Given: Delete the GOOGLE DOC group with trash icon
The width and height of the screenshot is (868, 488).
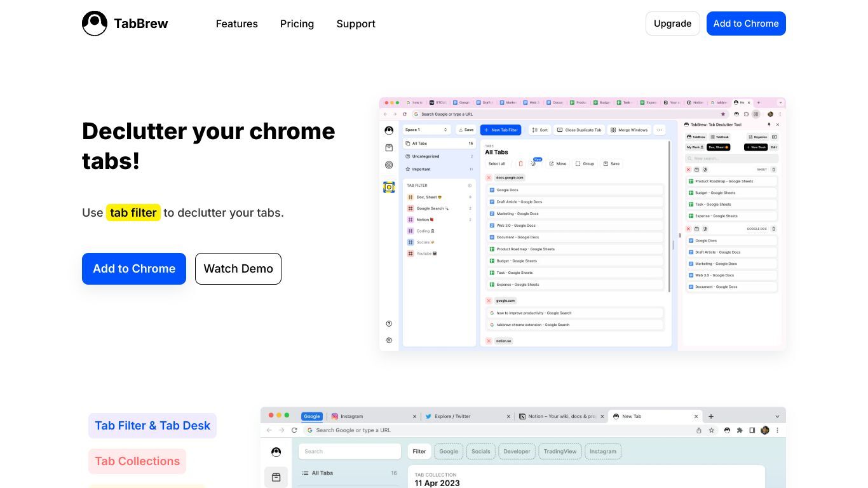Looking at the screenshot, I should pyautogui.click(x=773, y=229).
